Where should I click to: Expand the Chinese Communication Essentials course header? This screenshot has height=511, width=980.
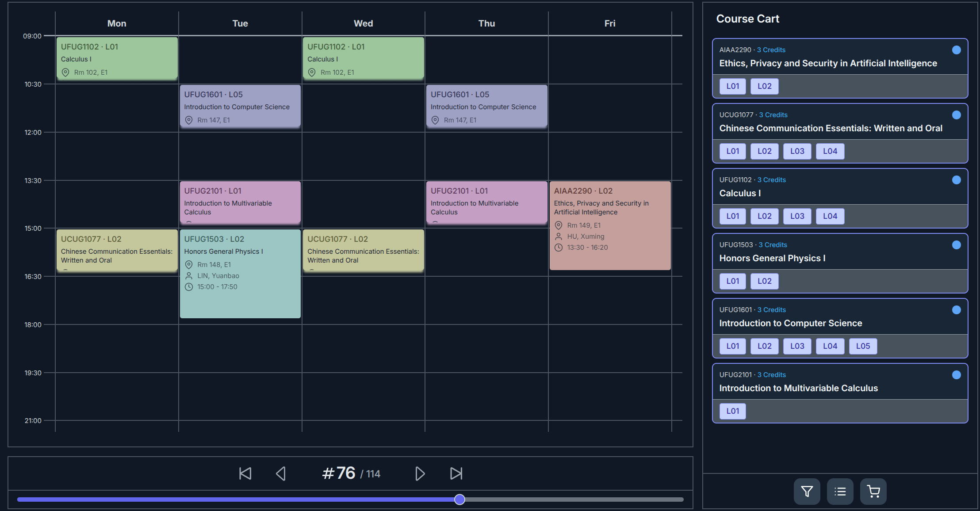point(831,128)
